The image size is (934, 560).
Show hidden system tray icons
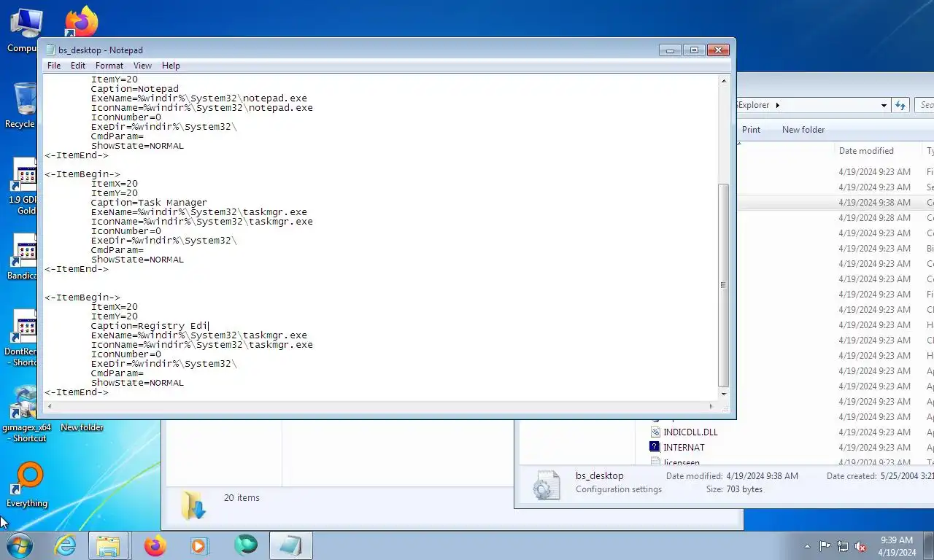(807, 546)
